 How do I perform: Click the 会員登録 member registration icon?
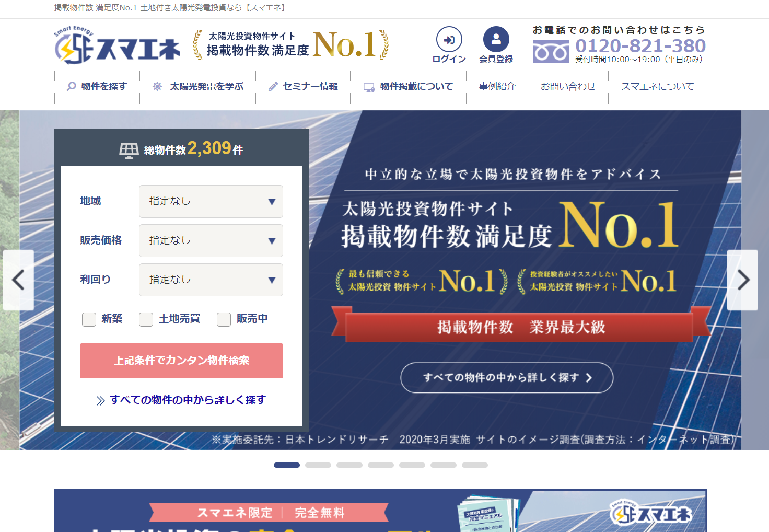click(496, 40)
